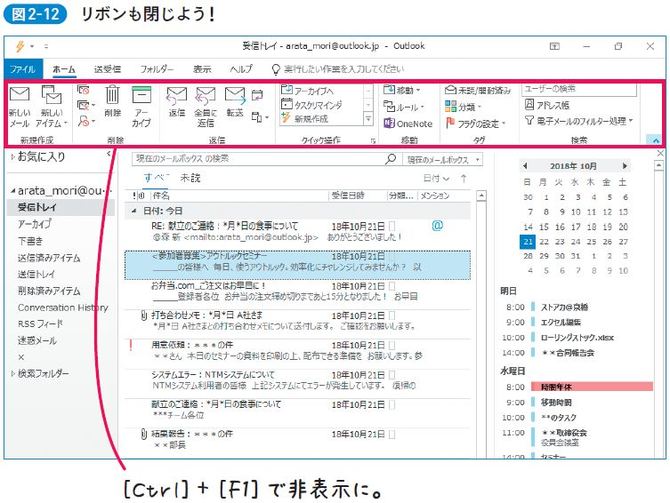Image resolution: width=670 pixels, height=503 pixels.
Task: Toggle ascending sort arrow in mail list
Action: [464, 179]
